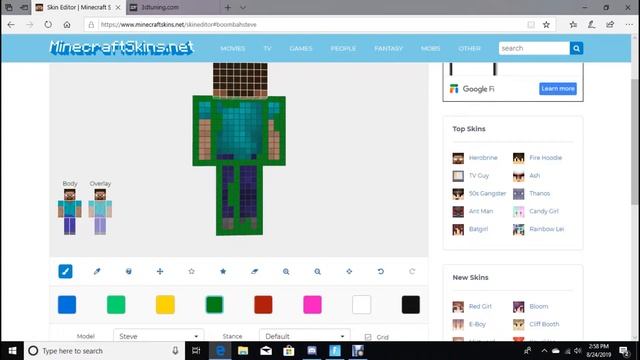
Task: Open the MOVIES category menu
Action: (233, 48)
